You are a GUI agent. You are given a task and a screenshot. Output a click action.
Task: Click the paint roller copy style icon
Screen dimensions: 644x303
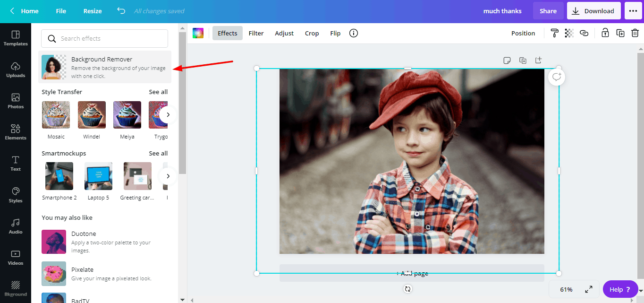(554, 33)
